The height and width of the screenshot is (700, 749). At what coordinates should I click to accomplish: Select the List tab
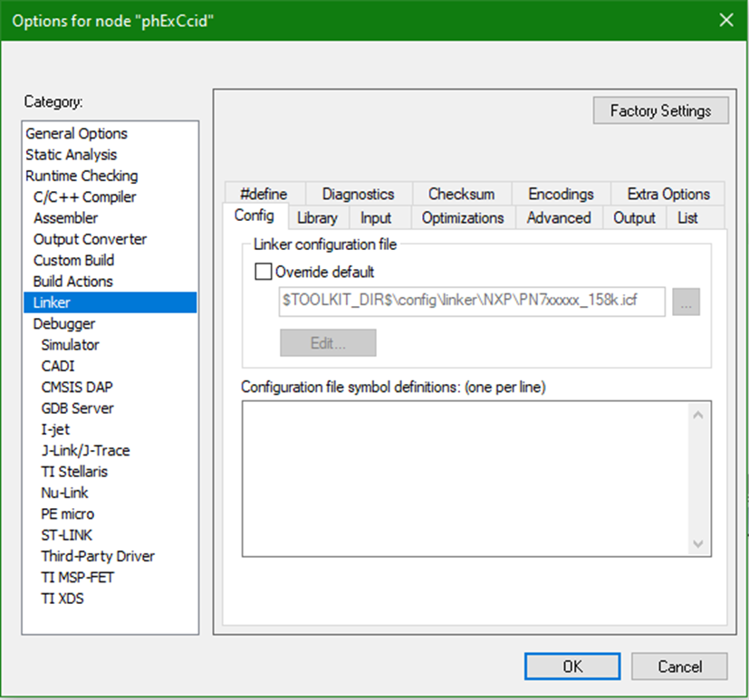pyautogui.click(x=688, y=217)
